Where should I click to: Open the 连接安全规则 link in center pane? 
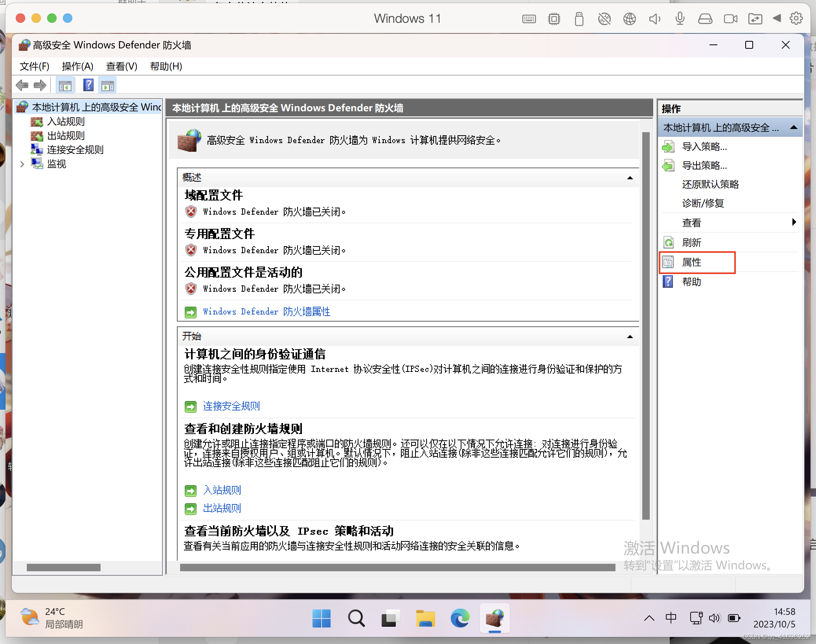231,406
